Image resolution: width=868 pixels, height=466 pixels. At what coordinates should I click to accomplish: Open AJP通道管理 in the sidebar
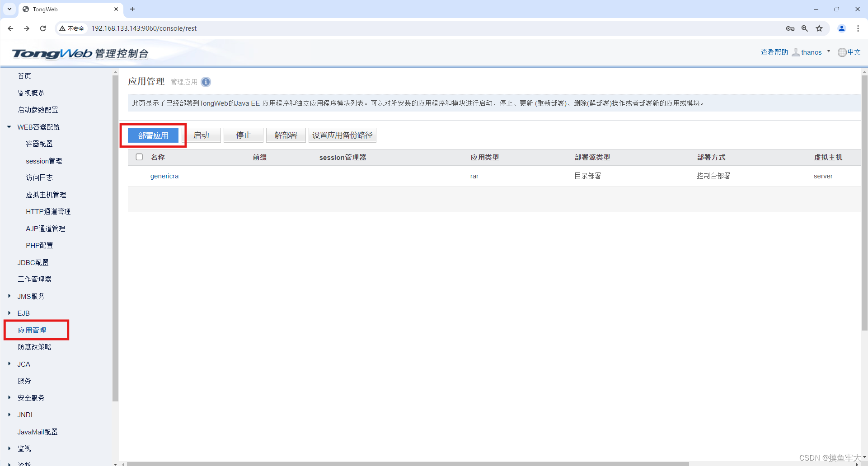pyautogui.click(x=46, y=228)
